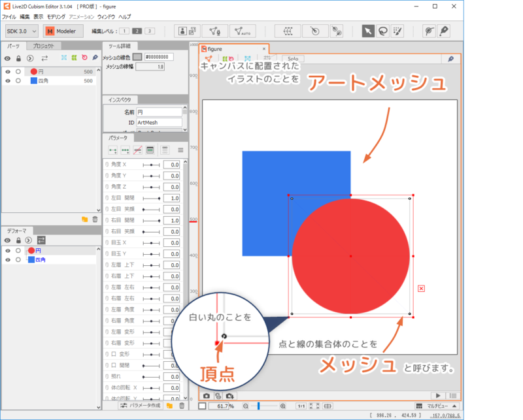Click the Solo button
The image size is (523, 420).
coord(293,59)
